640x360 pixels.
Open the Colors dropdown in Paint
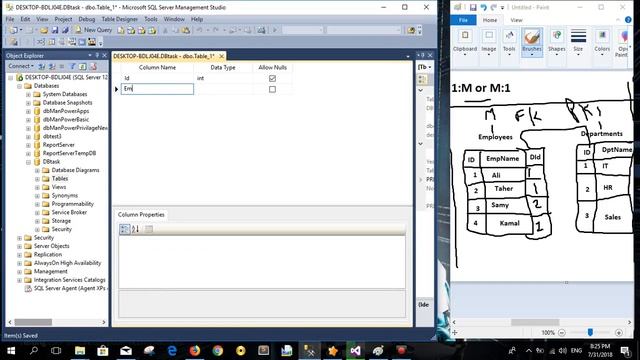click(602, 53)
